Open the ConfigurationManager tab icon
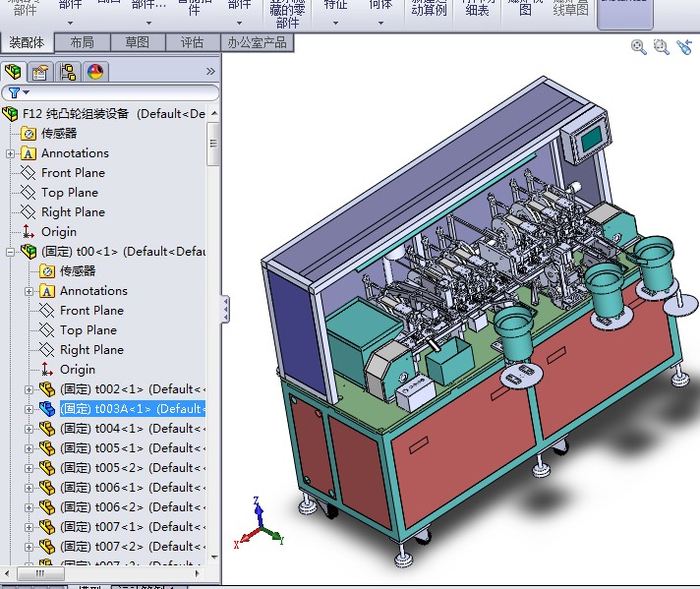This screenshot has height=589, width=700. click(68, 72)
